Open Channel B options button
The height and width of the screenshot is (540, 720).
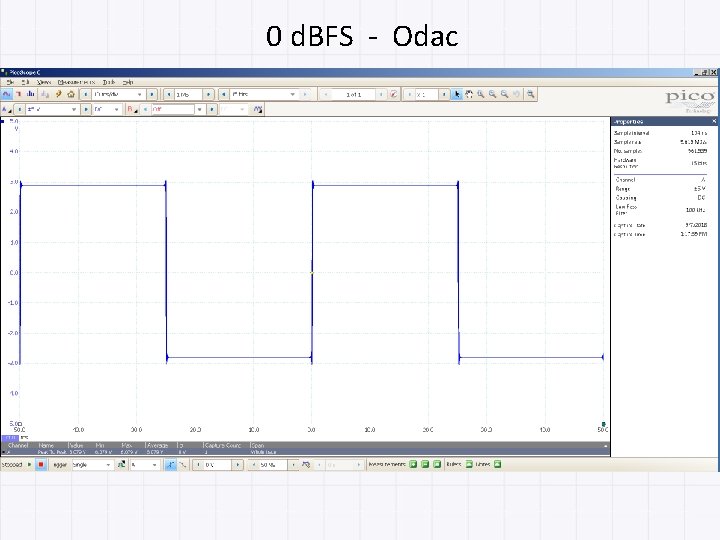pyautogui.click(x=132, y=109)
